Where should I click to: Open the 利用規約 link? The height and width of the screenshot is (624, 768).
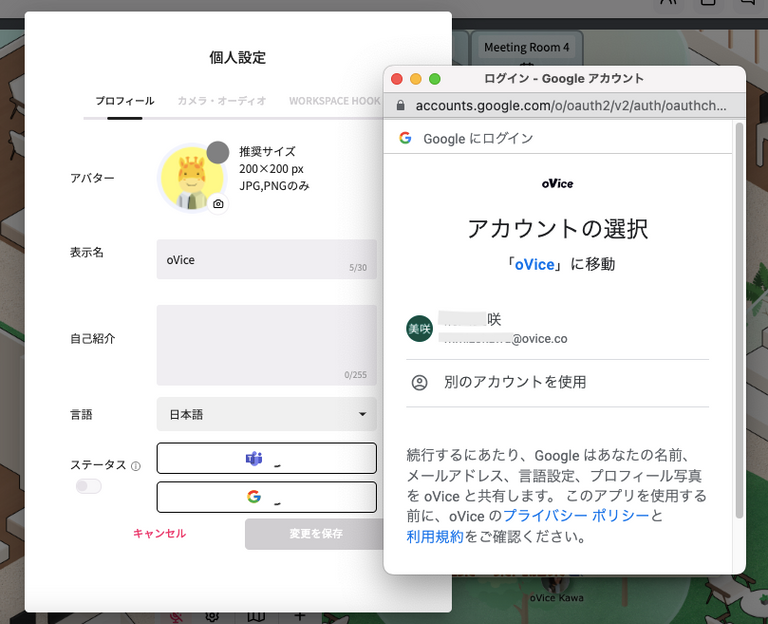[x=435, y=537]
